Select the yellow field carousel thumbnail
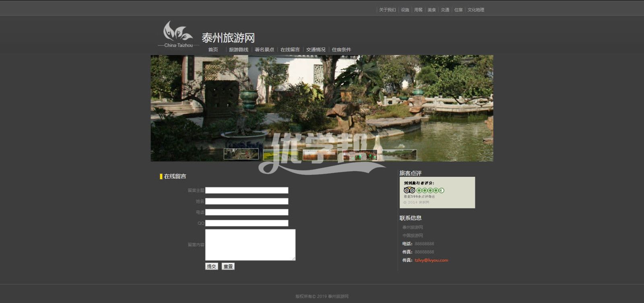 (x=280, y=155)
